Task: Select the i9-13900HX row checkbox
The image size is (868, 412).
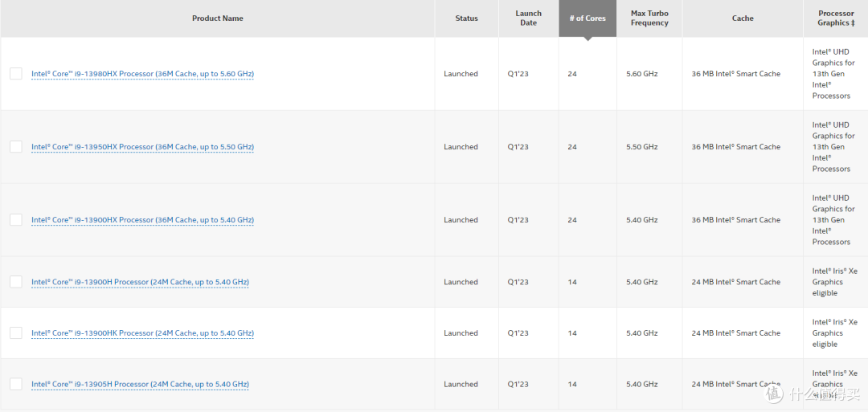Action: click(16, 220)
